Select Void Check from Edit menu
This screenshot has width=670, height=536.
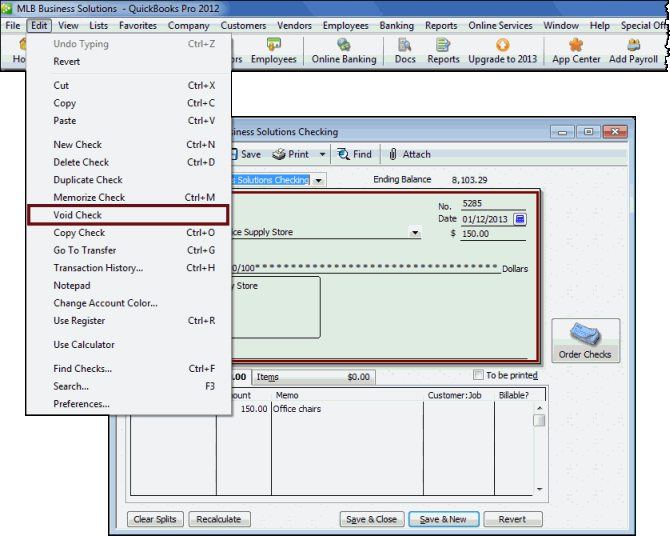pyautogui.click(x=128, y=215)
